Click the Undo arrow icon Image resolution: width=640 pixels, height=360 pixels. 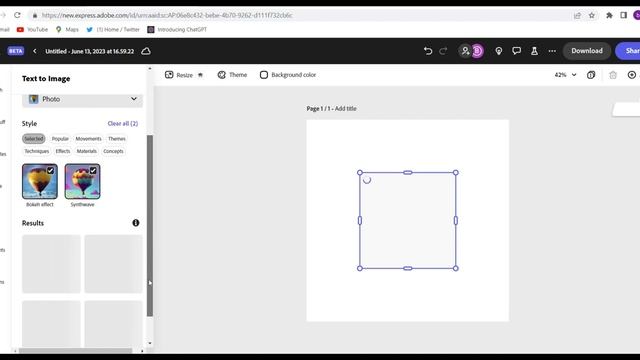[428, 51]
